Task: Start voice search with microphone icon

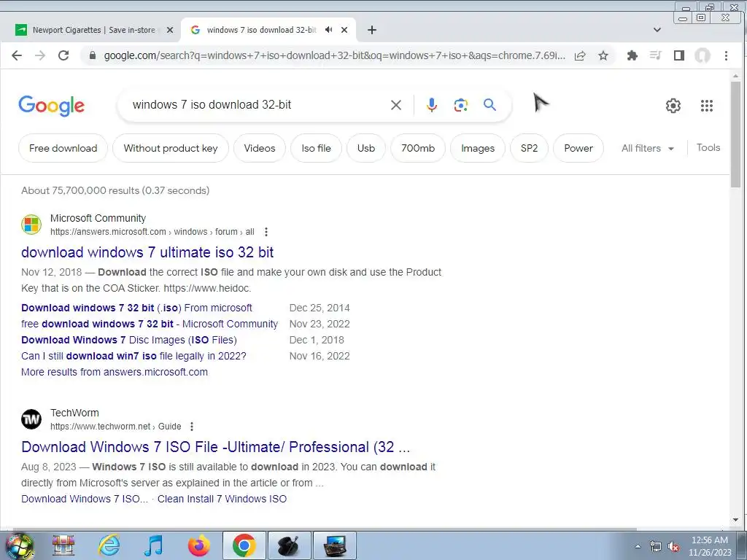Action: tap(432, 105)
